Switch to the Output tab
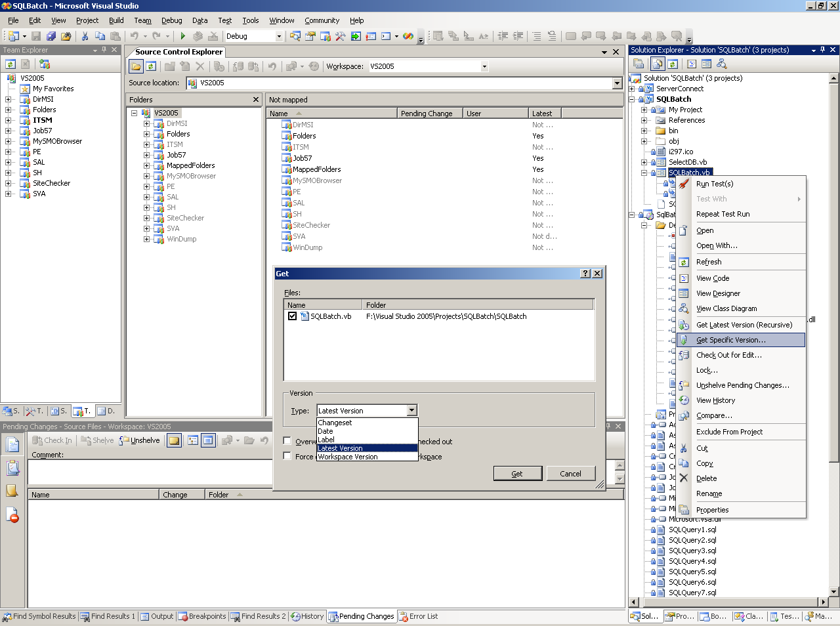840x626 pixels. coord(157,616)
